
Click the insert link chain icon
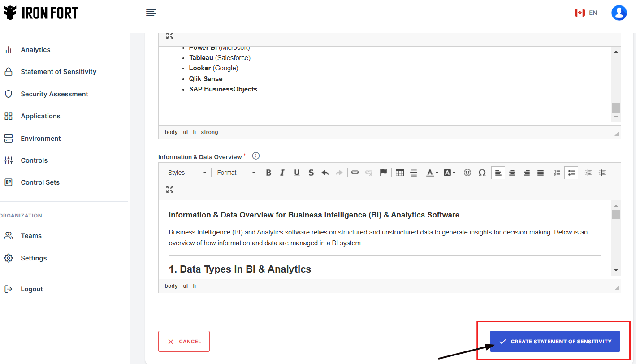point(355,173)
